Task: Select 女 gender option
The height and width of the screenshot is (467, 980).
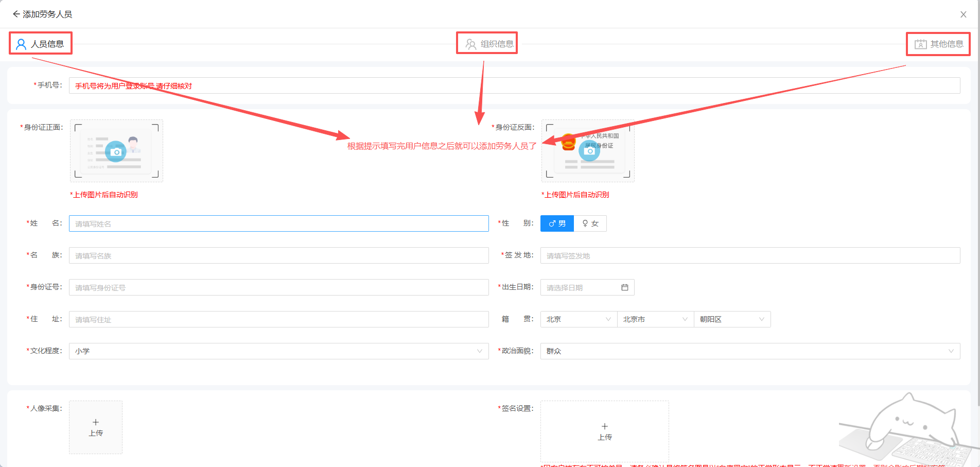Action: tap(590, 223)
